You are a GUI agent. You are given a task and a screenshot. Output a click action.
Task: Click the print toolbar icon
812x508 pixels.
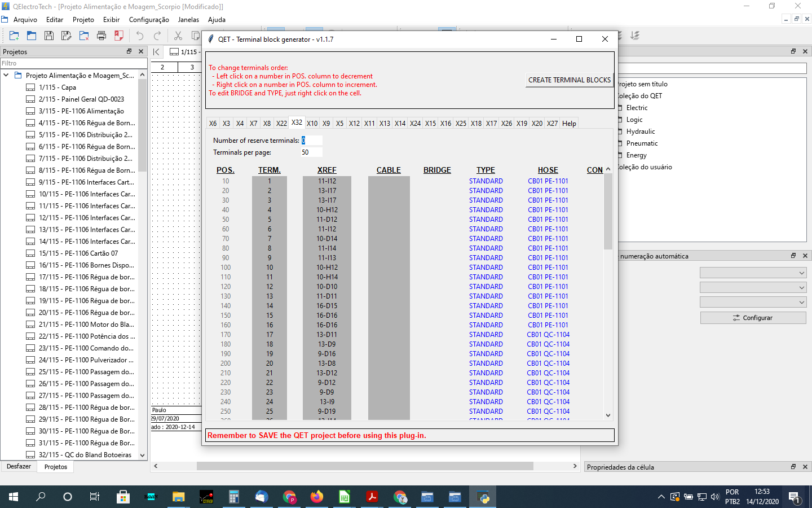point(101,36)
